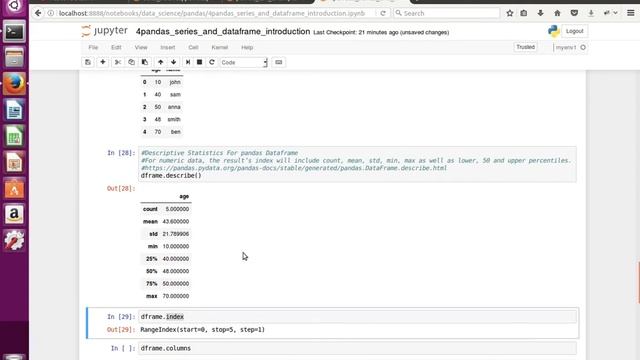This screenshot has height=360, width=640.
Task: Click the myenv1 kernel name
Action: click(x=566, y=47)
